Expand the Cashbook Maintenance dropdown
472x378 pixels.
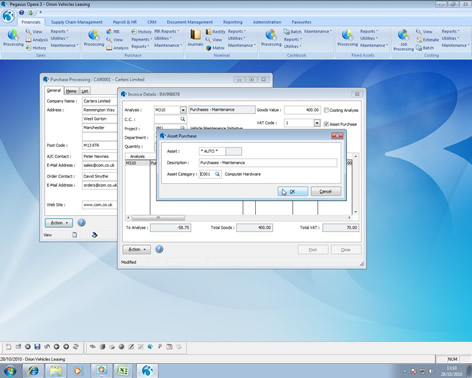click(x=318, y=31)
